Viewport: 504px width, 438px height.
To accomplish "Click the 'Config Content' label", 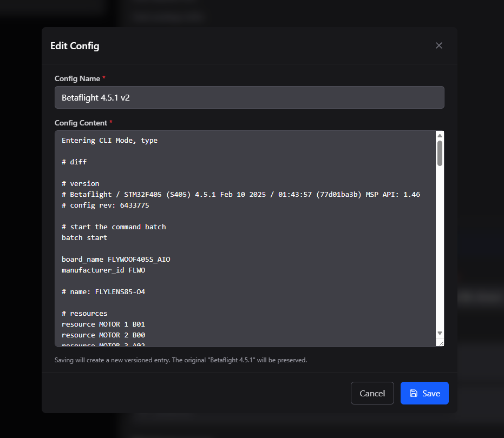I will 81,123.
